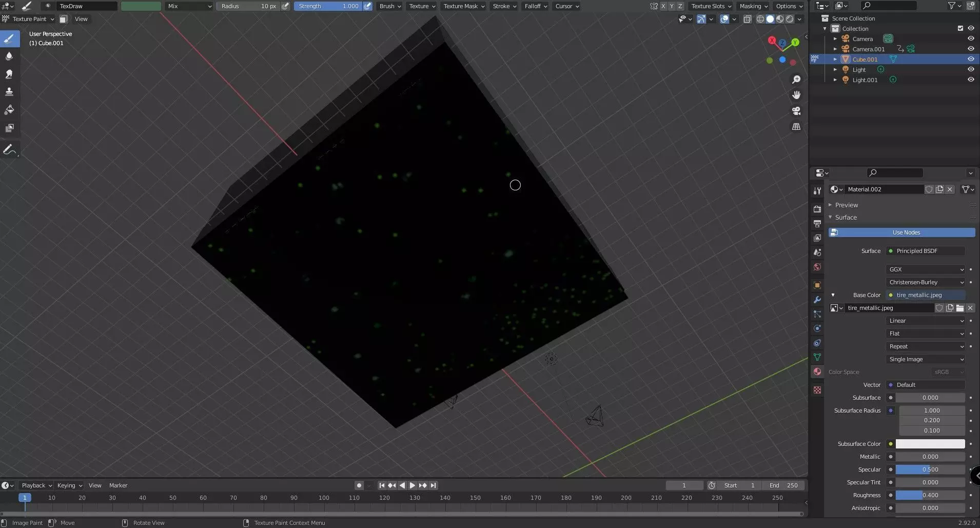The height and width of the screenshot is (528, 980).
Task: Open the Render properties tab
Action: point(817,209)
